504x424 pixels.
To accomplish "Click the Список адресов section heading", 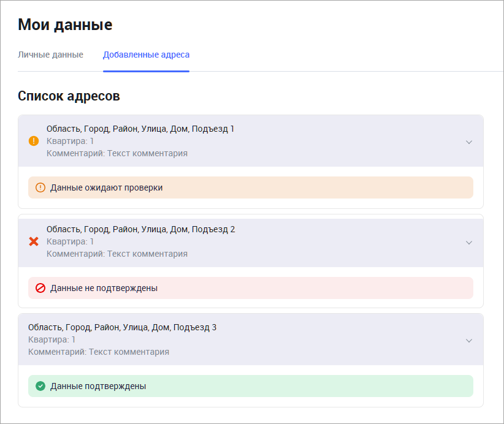I will click(x=69, y=96).
